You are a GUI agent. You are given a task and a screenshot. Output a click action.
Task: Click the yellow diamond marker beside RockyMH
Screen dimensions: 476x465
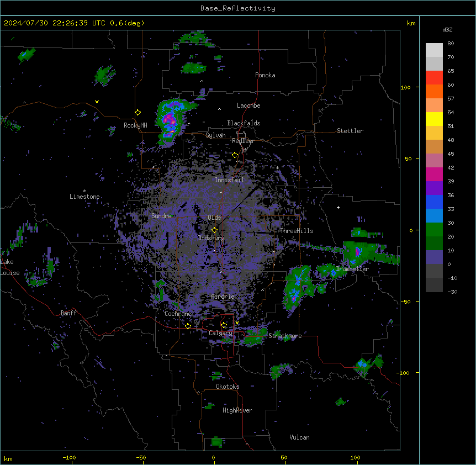[138, 113]
